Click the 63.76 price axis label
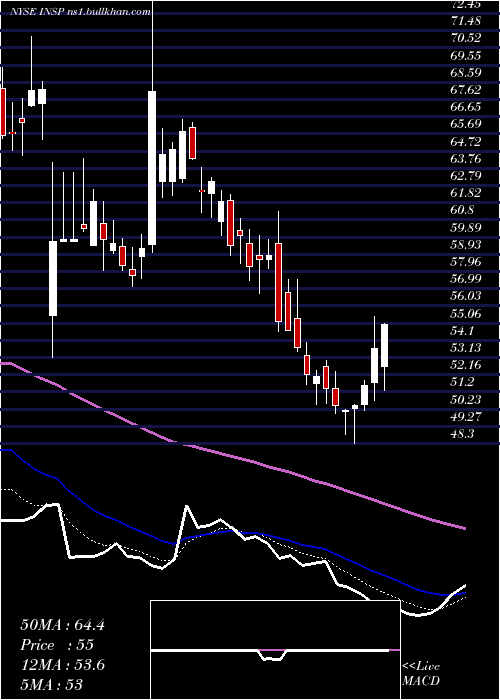The height and width of the screenshot is (700, 500). pos(467,158)
